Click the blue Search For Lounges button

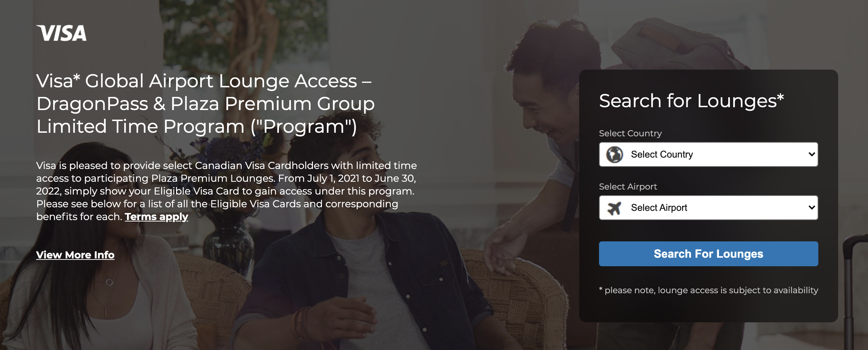[x=708, y=254]
